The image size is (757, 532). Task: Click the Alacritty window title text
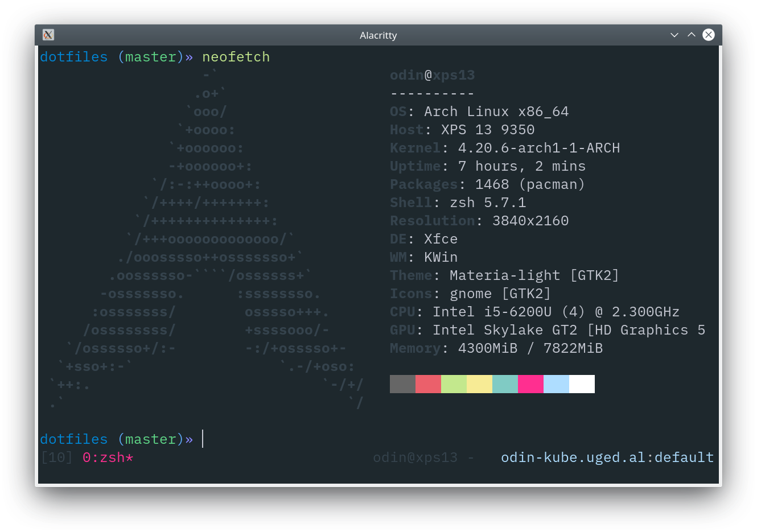[378, 35]
